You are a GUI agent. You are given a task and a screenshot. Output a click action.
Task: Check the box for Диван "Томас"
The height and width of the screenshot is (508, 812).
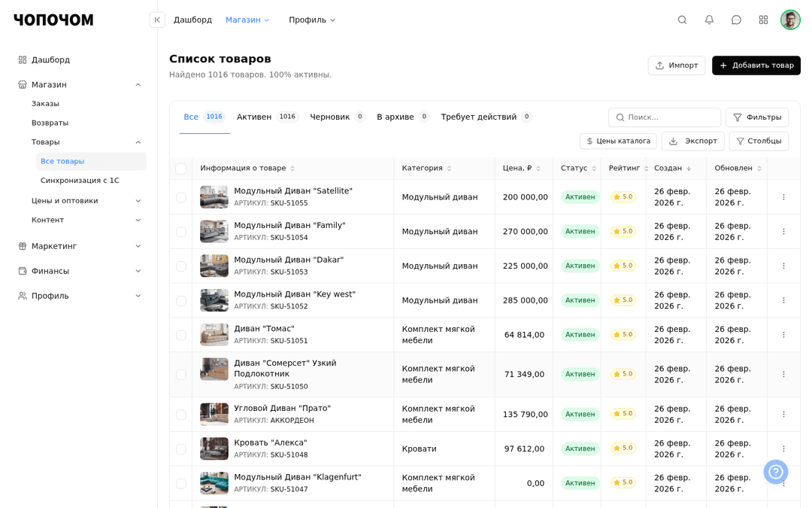click(180, 336)
